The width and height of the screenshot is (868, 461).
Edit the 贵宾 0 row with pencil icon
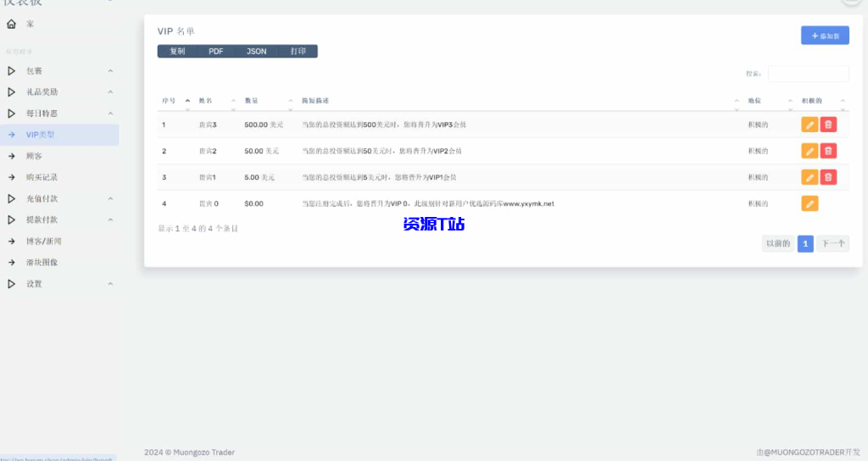point(810,203)
